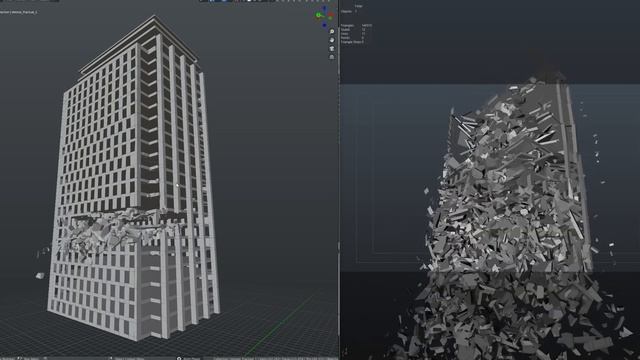Toggle the camera view icon
640x360 pixels.
(332, 49)
